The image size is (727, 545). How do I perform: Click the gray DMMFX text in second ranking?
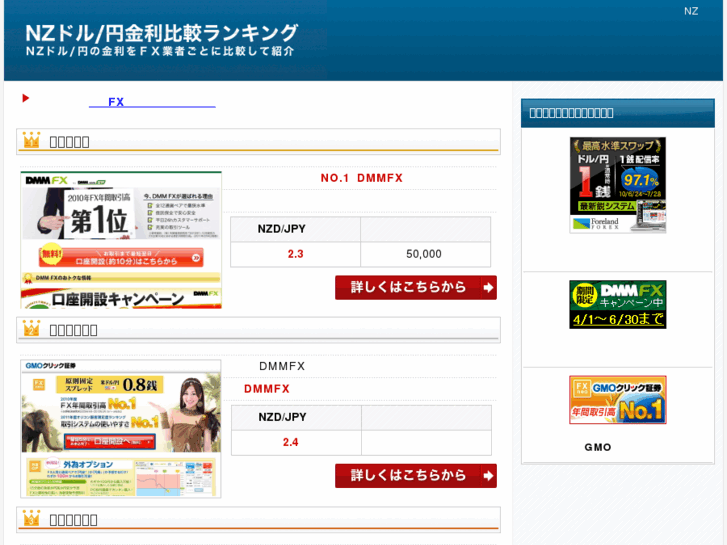282,366
